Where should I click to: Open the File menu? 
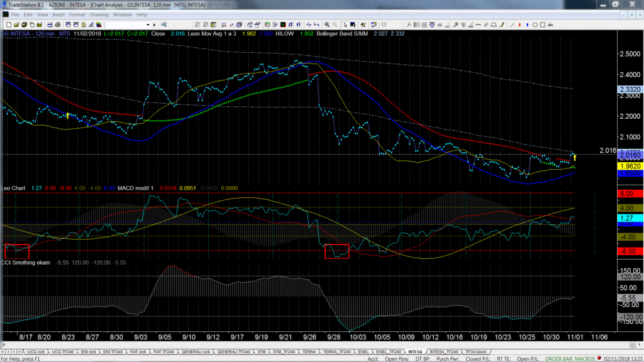pyautogui.click(x=15, y=15)
